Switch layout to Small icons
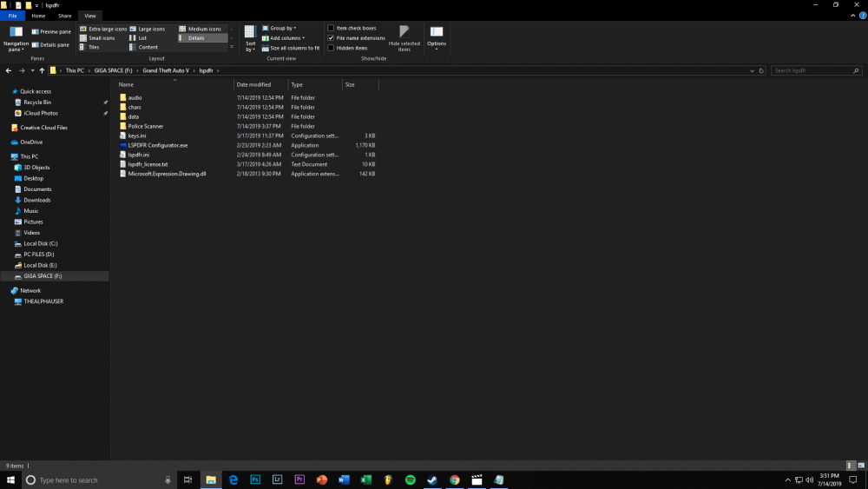The image size is (868, 489). [x=97, y=38]
